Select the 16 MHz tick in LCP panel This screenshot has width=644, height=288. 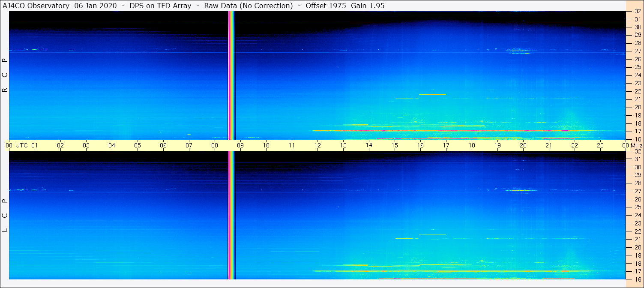coord(638,279)
